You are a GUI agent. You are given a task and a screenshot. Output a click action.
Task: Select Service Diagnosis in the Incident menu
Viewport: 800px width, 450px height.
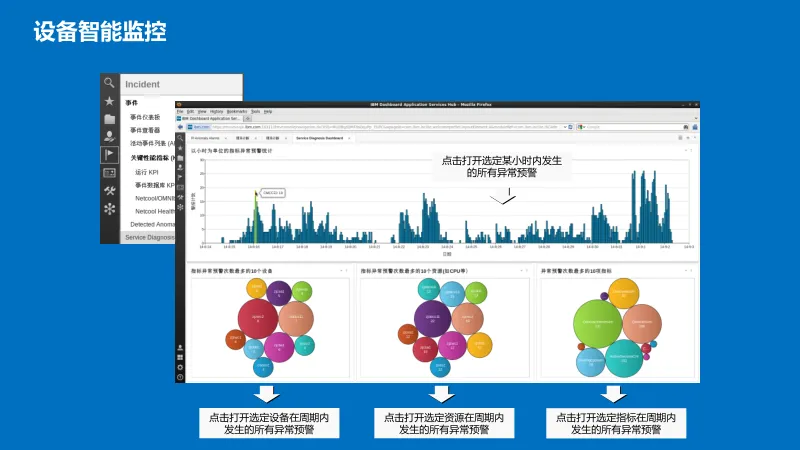click(x=149, y=237)
